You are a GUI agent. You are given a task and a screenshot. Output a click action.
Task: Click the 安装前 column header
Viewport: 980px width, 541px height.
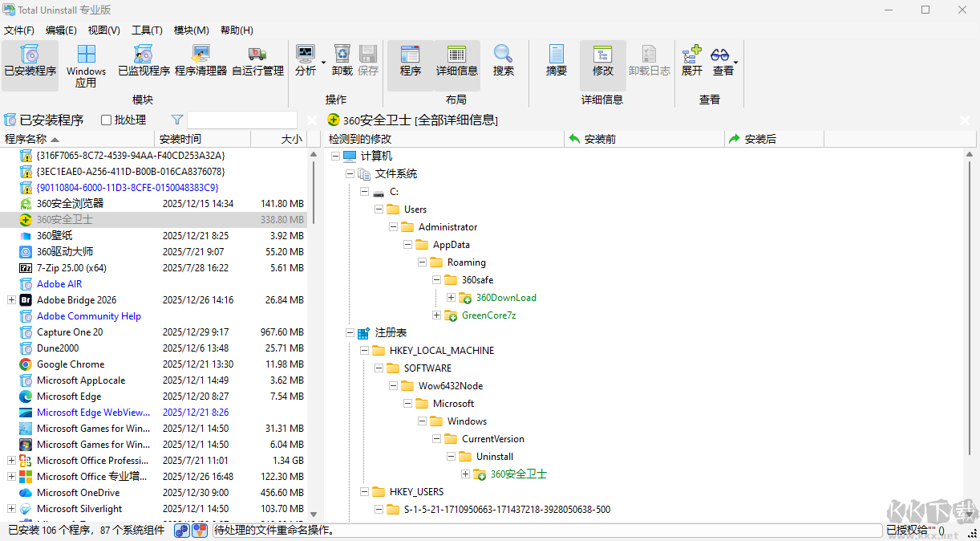(644, 139)
